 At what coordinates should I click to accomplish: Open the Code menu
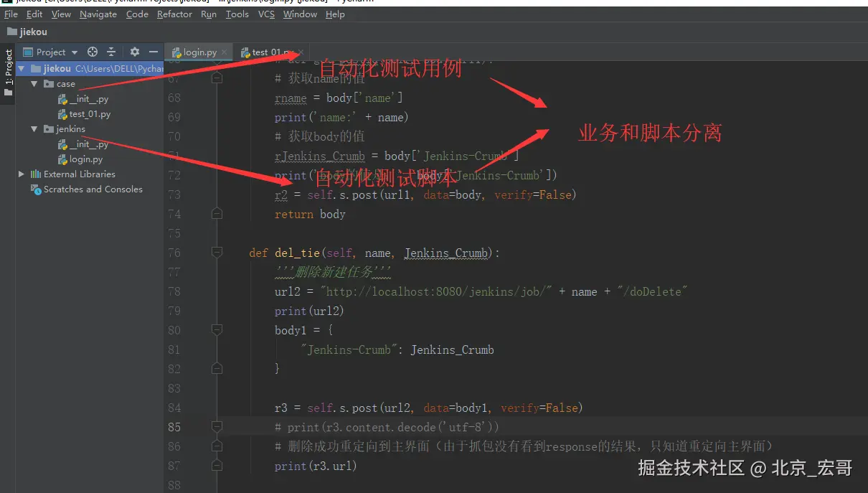click(137, 14)
